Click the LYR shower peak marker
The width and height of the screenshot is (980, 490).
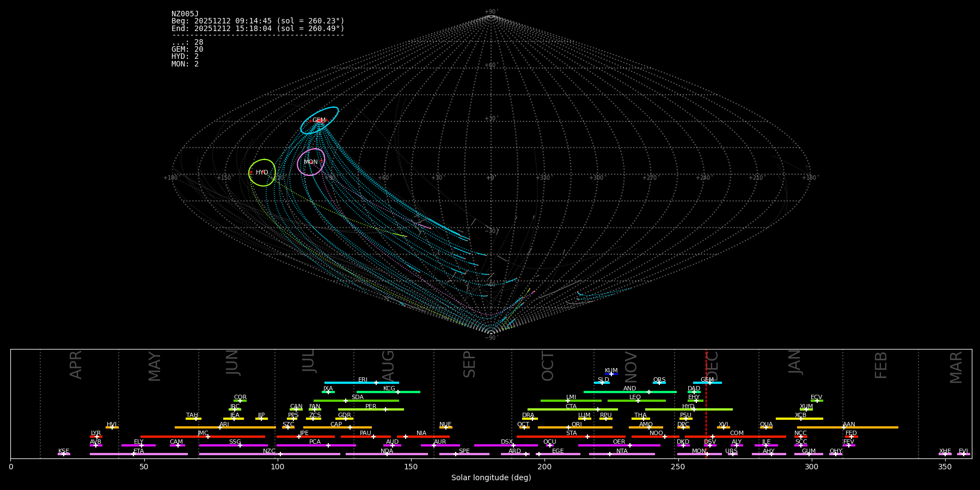(x=97, y=437)
